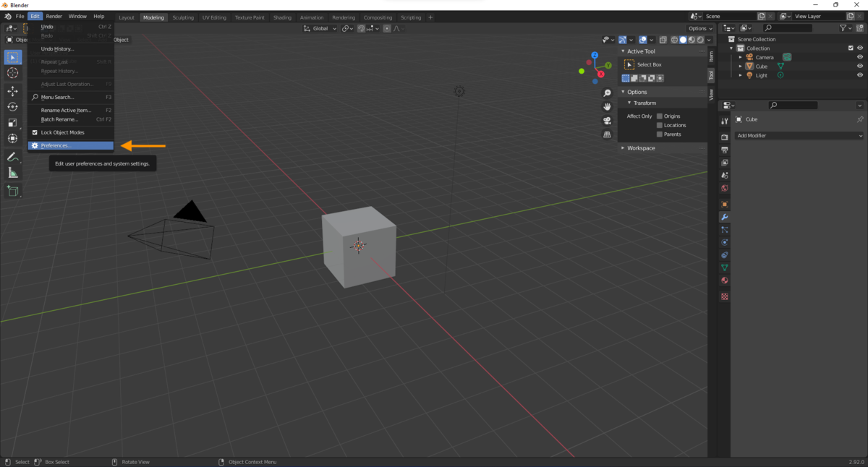Screen dimensions: 868x467
Task: Toggle camera view in viewport navigation
Action: tap(607, 120)
